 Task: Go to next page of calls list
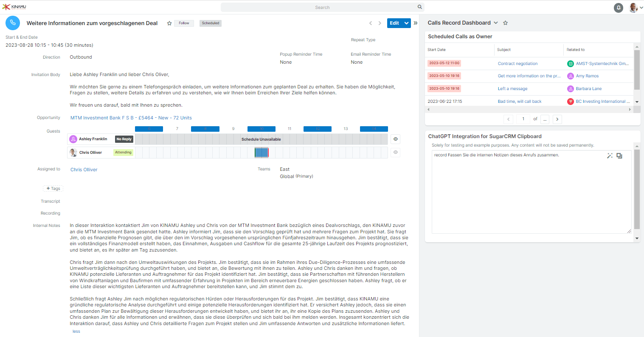tap(557, 119)
